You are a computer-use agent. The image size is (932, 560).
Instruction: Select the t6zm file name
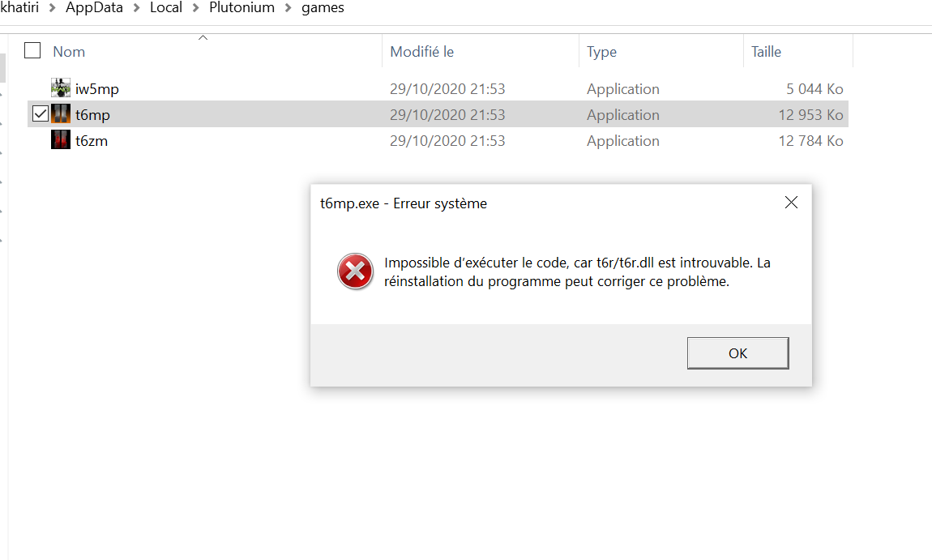(x=92, y=140)
